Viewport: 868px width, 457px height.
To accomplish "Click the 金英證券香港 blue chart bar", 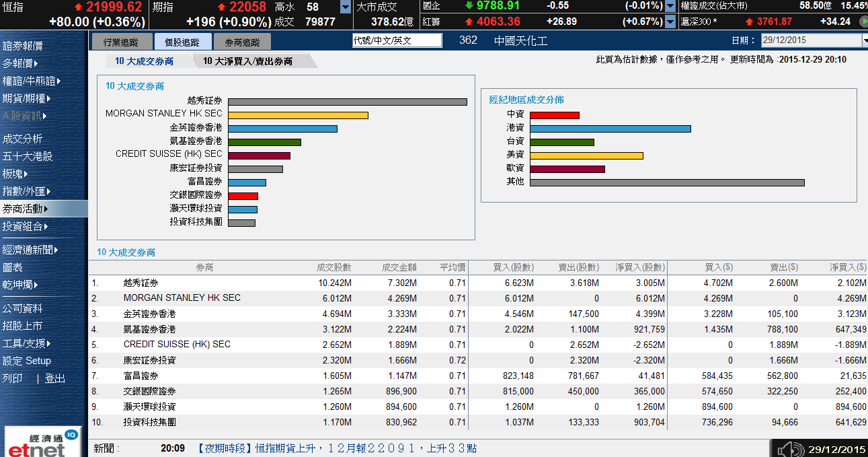I will tap(282, 129).
